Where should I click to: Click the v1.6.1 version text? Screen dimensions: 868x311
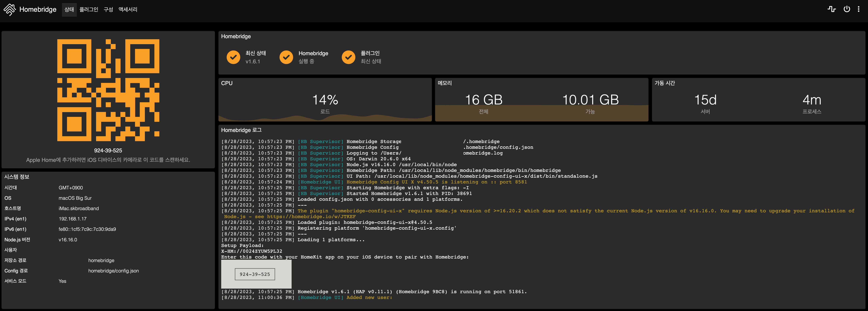coord(252,62)
